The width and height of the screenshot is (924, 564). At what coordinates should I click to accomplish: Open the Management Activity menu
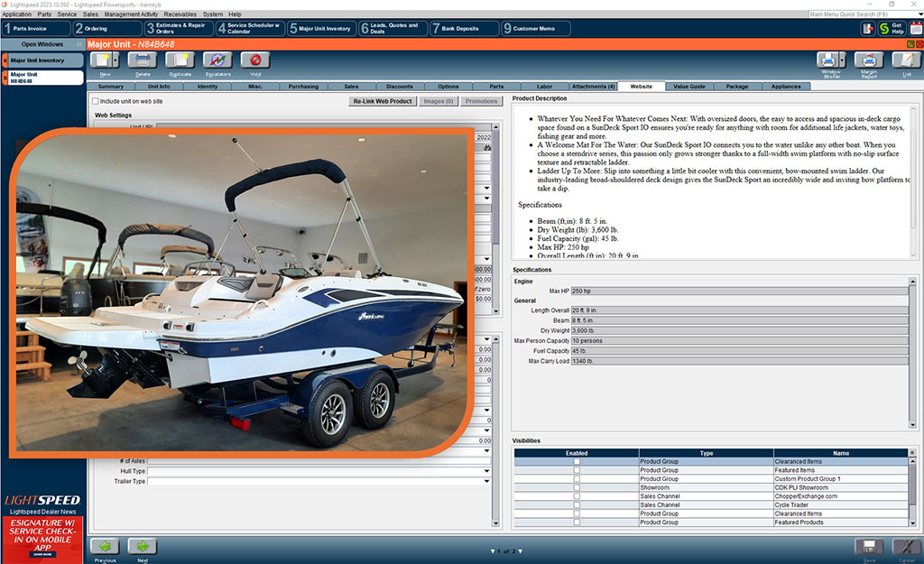click(131, 14)
